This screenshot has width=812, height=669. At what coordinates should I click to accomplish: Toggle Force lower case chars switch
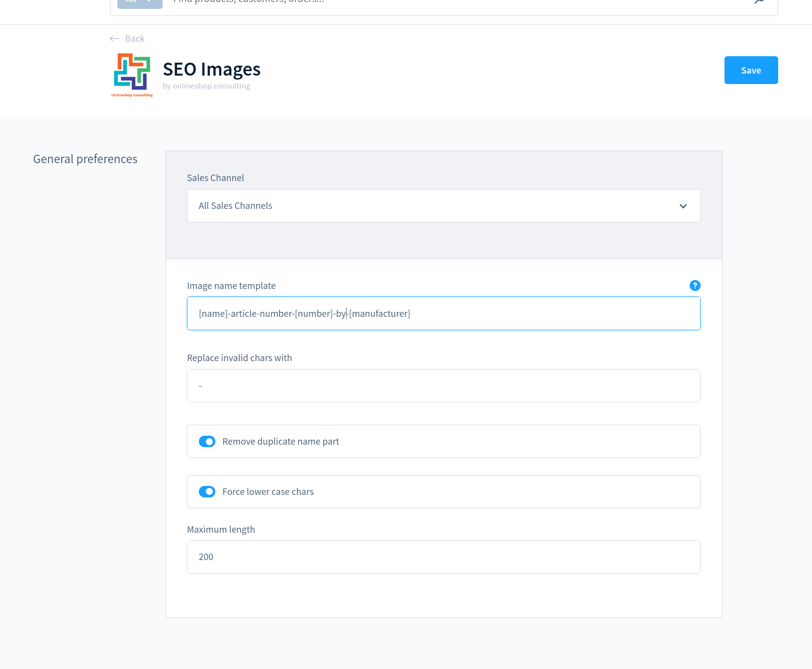(x=207, y=492)
